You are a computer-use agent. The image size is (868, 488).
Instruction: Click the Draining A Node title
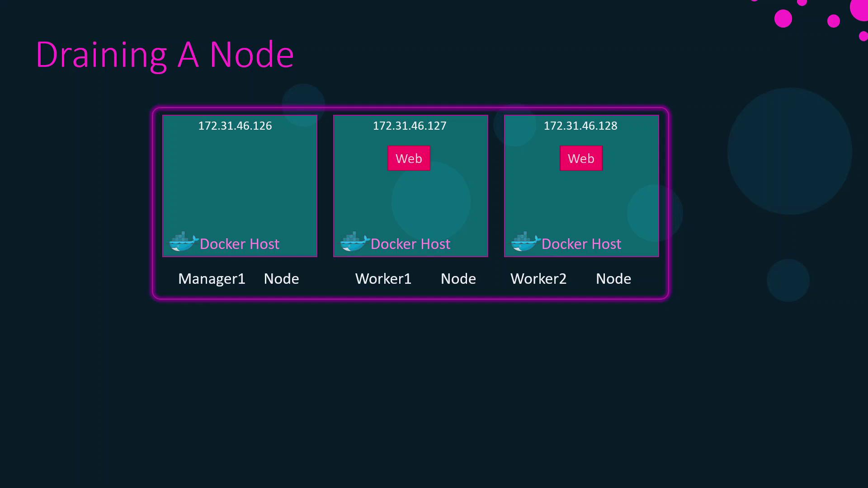165,55
